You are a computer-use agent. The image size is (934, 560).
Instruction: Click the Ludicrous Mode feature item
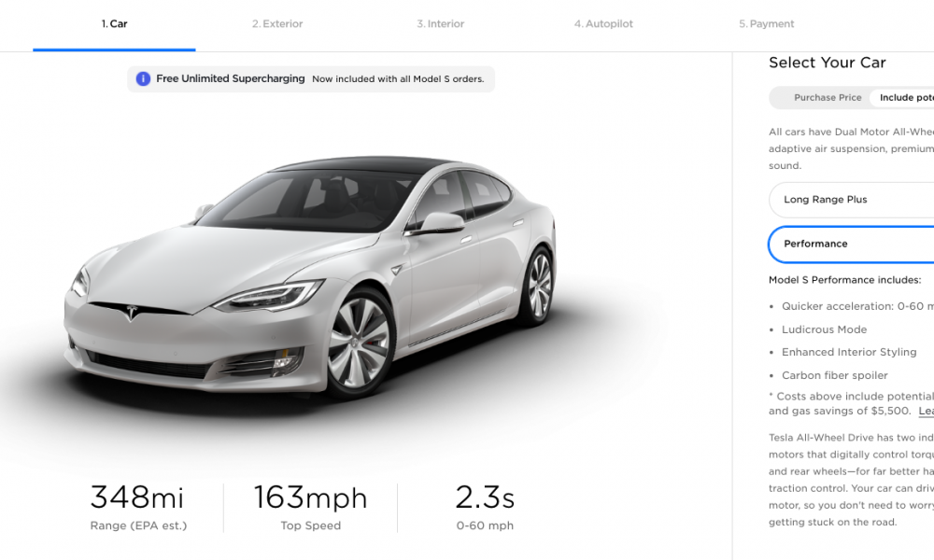(824, 329)
